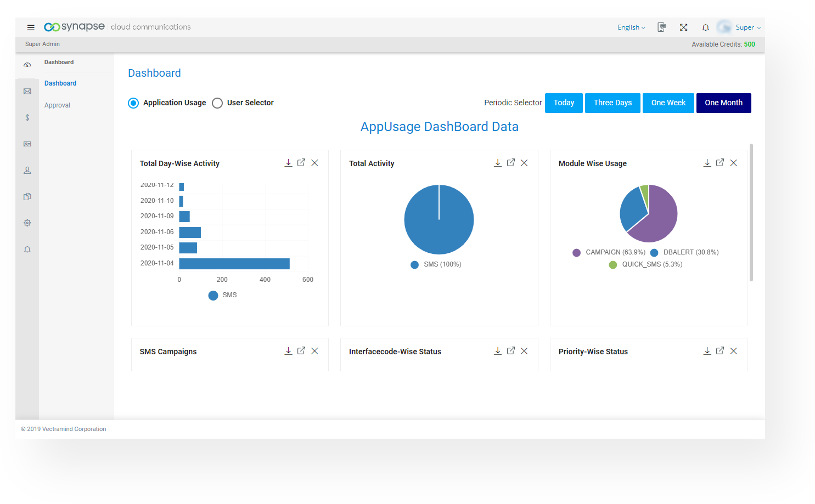The width and height of the screenshot is (815, 504).
Task: Close the Total Activity widget
Action: 524,163
